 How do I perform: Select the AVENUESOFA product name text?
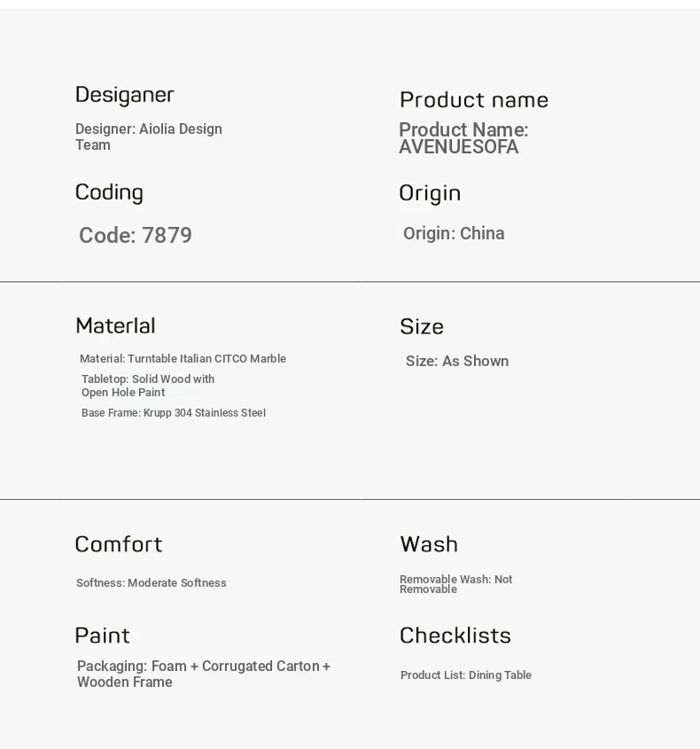pyautogui.click(x=459, y=147)
